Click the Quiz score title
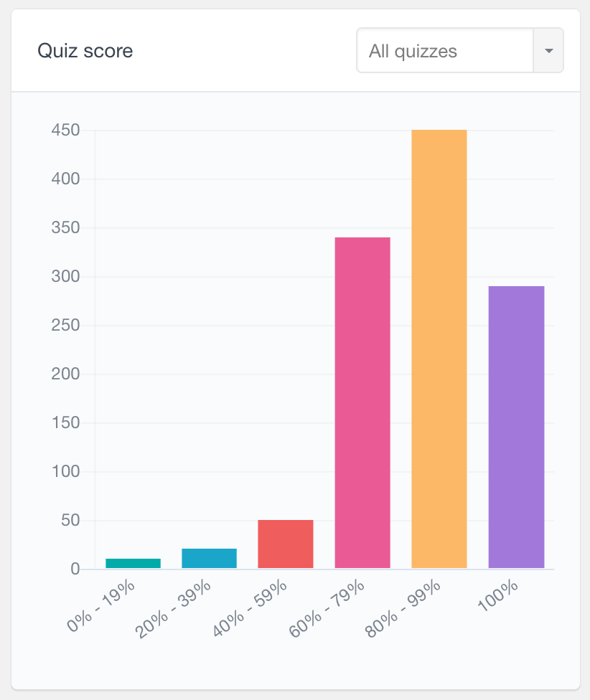Screen dimensions: 590x700 point(85,51)
